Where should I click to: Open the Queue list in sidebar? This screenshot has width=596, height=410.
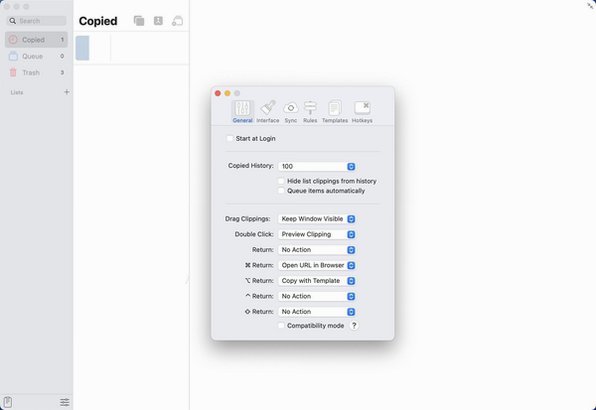pos(36,56)
